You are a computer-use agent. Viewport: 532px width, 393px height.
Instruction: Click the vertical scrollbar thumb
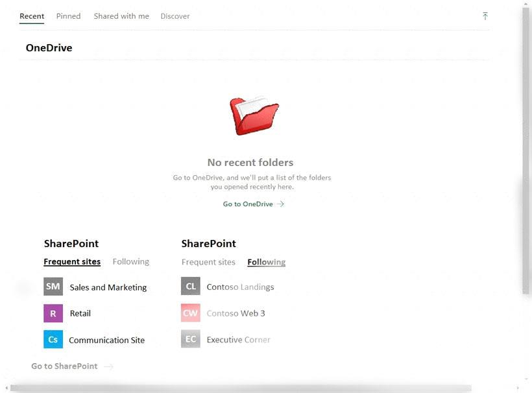point(526,151)
